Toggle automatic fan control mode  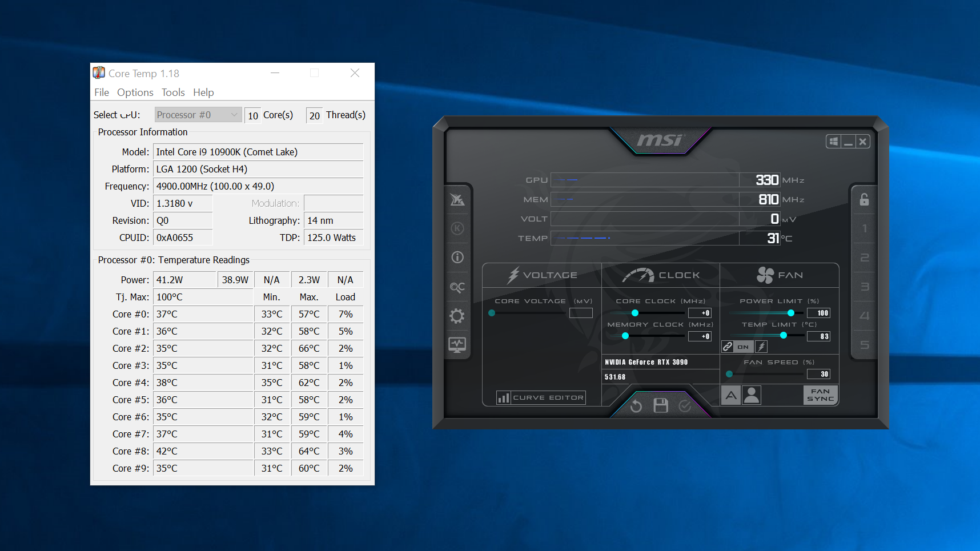730,395
